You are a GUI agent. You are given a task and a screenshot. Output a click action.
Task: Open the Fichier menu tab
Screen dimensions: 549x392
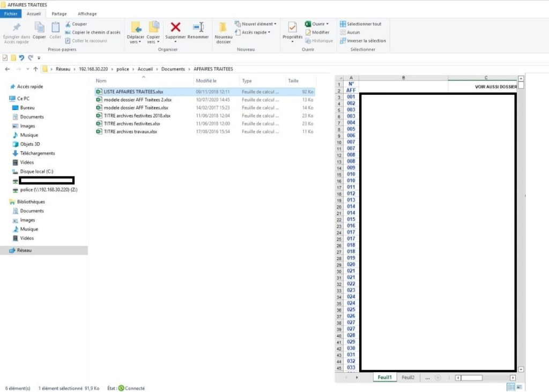(11, 13)
